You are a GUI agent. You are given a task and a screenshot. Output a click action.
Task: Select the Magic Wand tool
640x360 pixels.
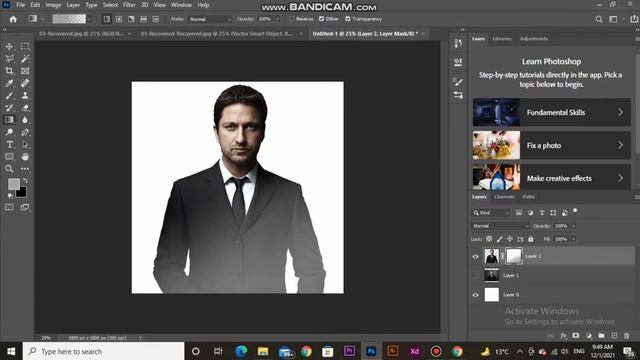[x=25, y=59]
